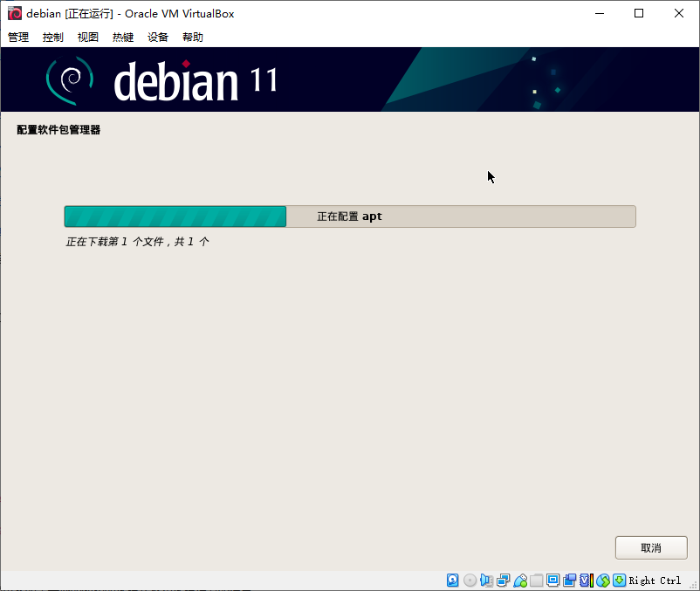Click the apt configuration progress bar

(x=350, y=216)
